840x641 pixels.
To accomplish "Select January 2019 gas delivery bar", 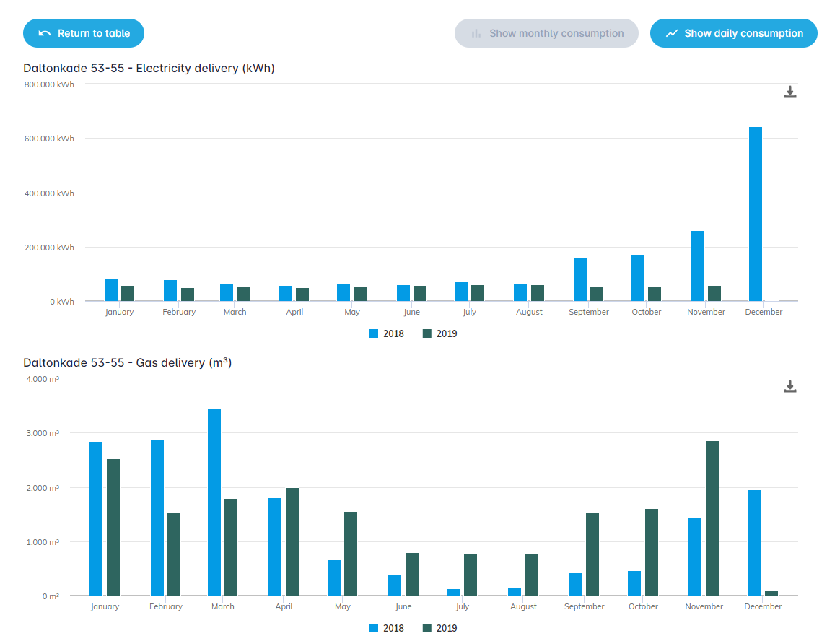I will 113,528.
